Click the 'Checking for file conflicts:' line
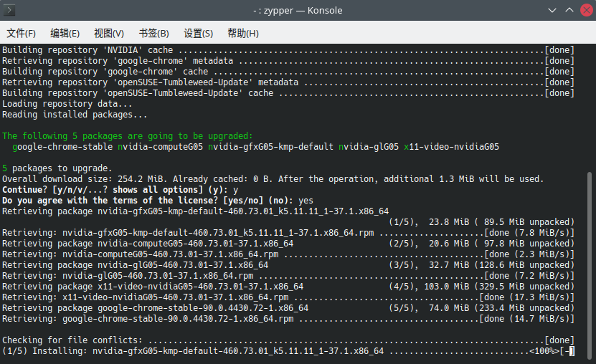 click(288, 340)
